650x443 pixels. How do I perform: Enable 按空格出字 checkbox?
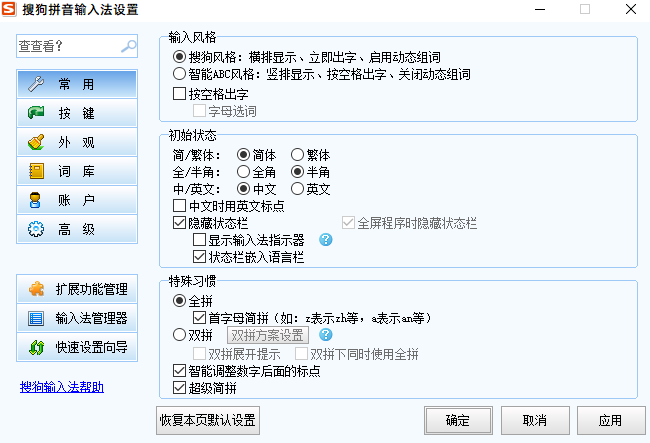tap(179, 94)
